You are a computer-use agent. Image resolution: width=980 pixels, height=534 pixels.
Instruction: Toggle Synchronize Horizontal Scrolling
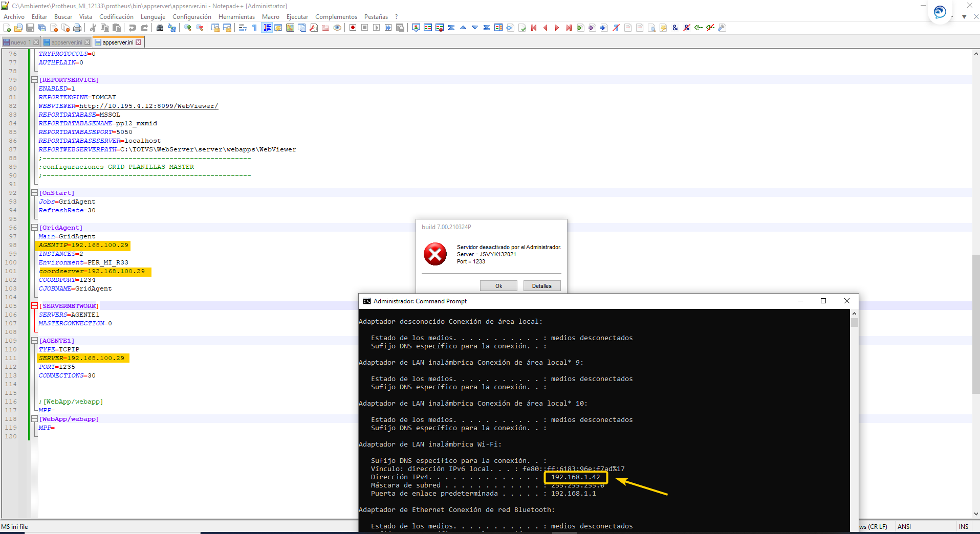[x=227, y=28]
